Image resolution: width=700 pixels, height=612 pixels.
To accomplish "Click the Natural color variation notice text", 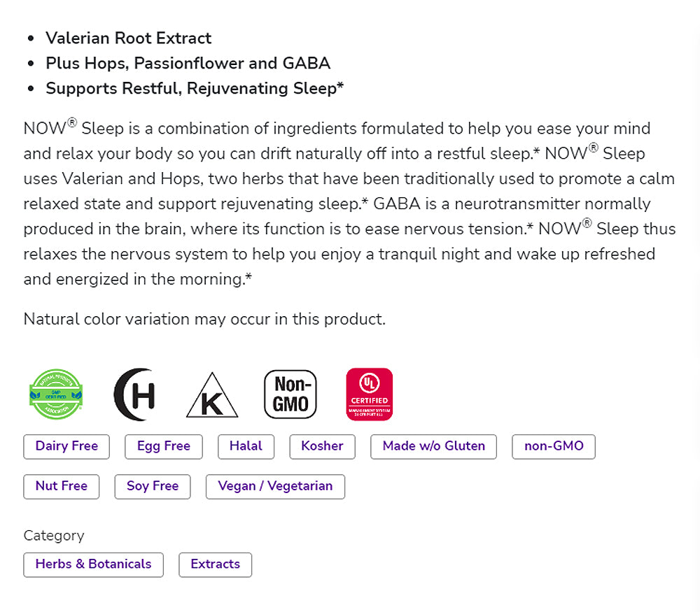I will 204,319.
